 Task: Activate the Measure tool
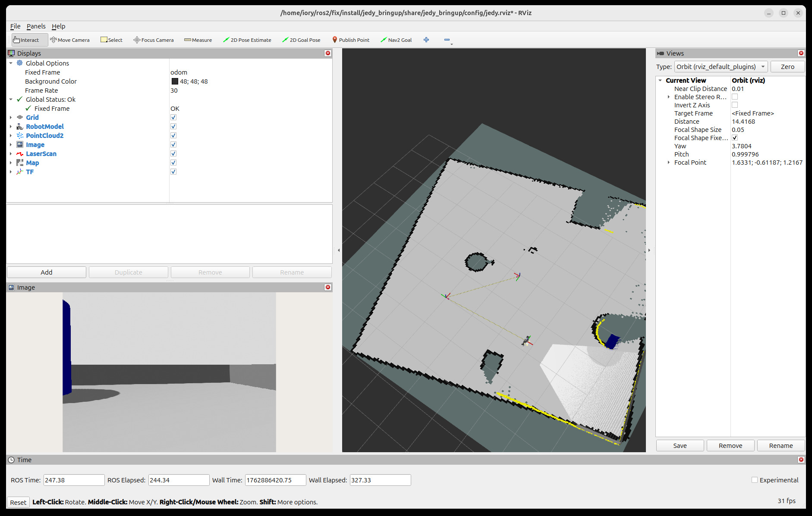[x=198, y=40]
